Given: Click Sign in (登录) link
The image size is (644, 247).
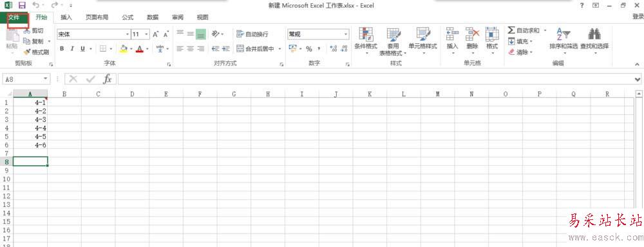Looking at the screenshot, I should tap(638, 17).
